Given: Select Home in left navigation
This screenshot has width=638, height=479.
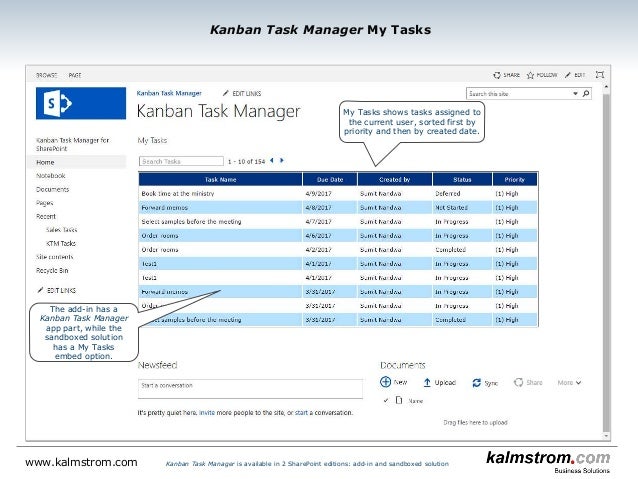Looking at the screenshot, I should coord(77,162).
